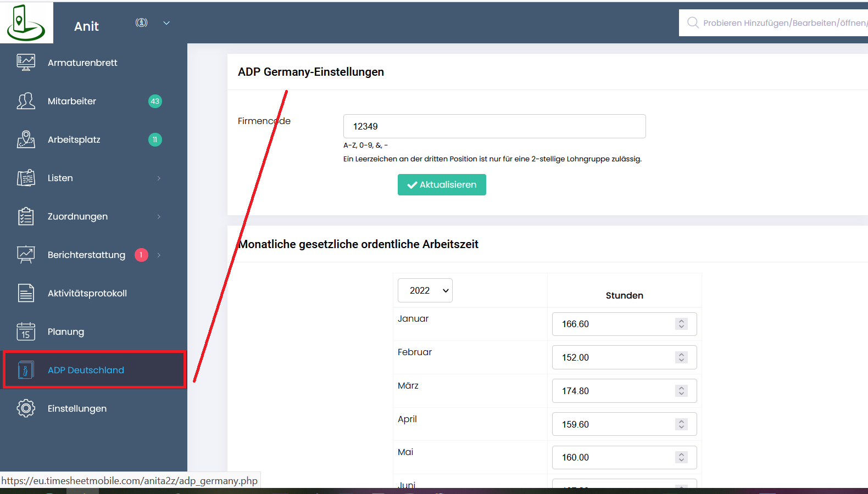Click the search magnifier icon
This screenshot has height=494, width=868.
click(x=693, y=23)
